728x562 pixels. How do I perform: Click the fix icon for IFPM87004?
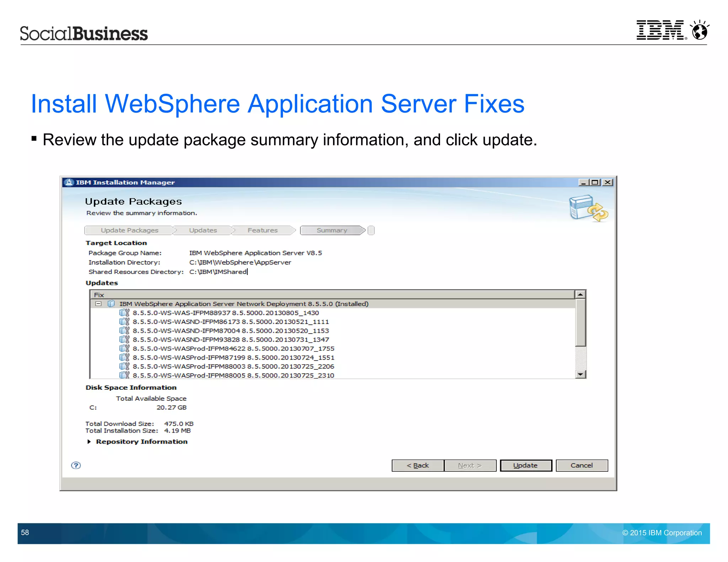[124, 330]
